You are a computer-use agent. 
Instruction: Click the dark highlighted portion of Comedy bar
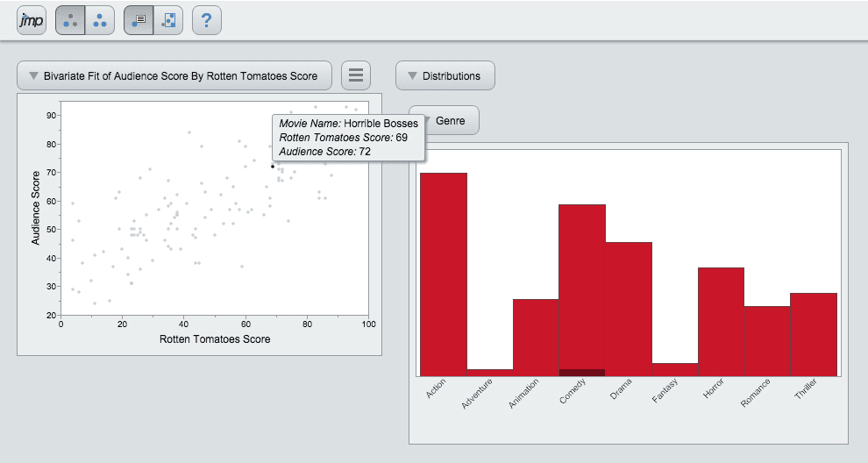click(582, 373)
